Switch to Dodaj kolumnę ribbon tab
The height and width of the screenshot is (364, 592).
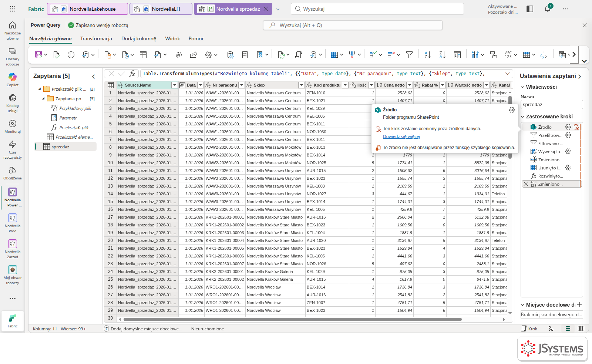(139, 38)
